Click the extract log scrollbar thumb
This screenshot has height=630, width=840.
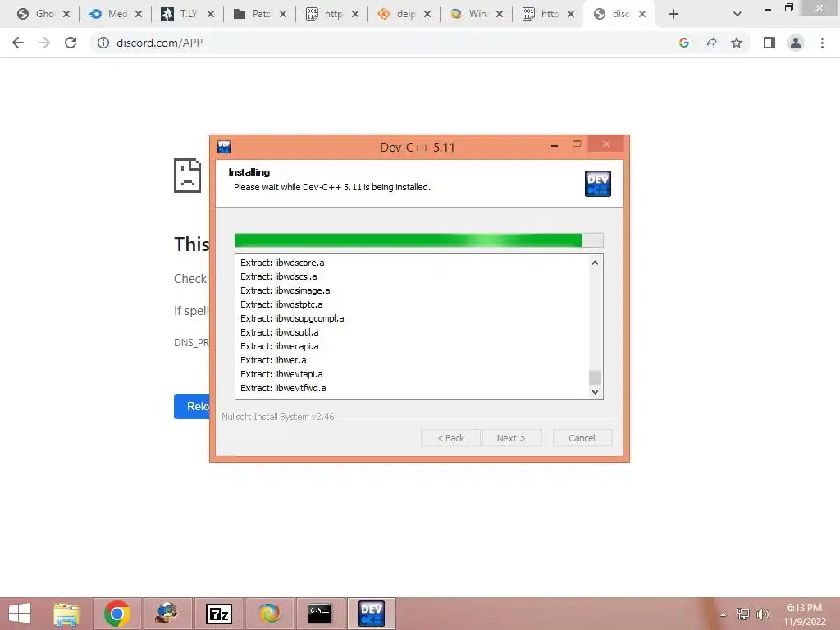point(595,377)
